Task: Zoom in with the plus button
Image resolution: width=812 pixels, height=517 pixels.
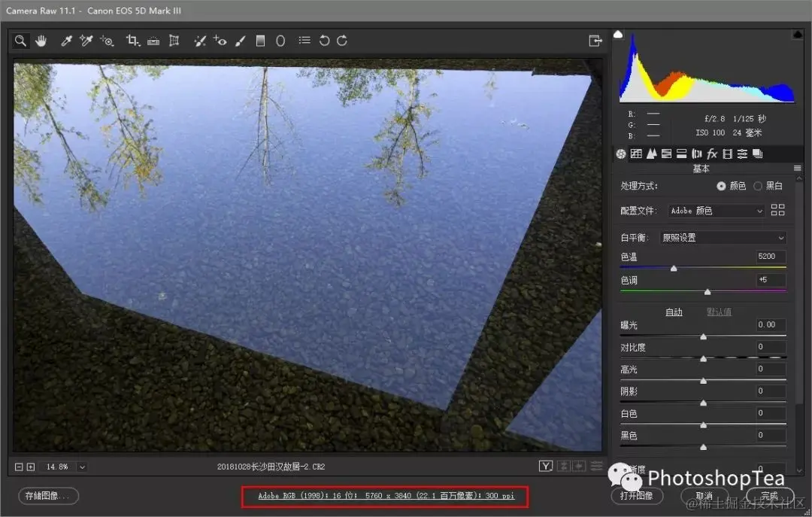Action: click(x=31, y=467)
